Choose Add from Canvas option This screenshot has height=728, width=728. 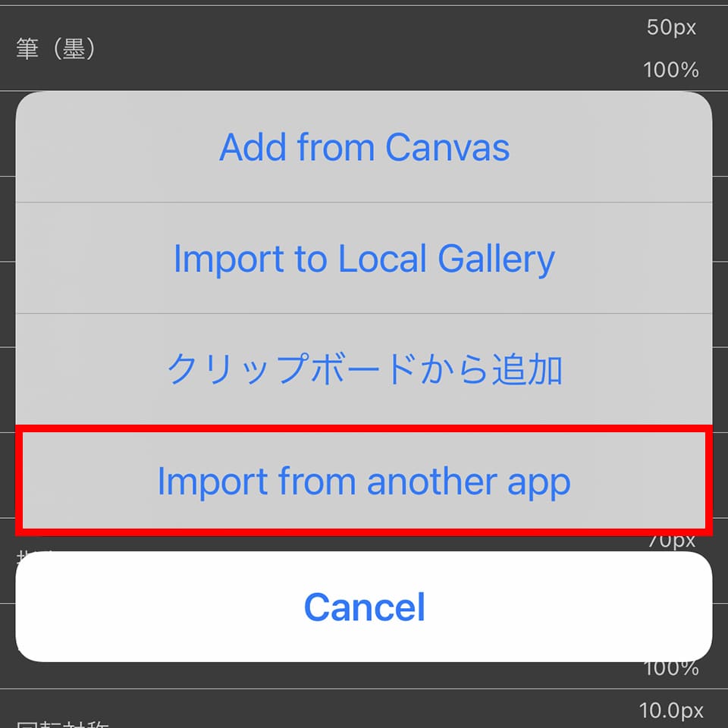click(x=364, y=147)
